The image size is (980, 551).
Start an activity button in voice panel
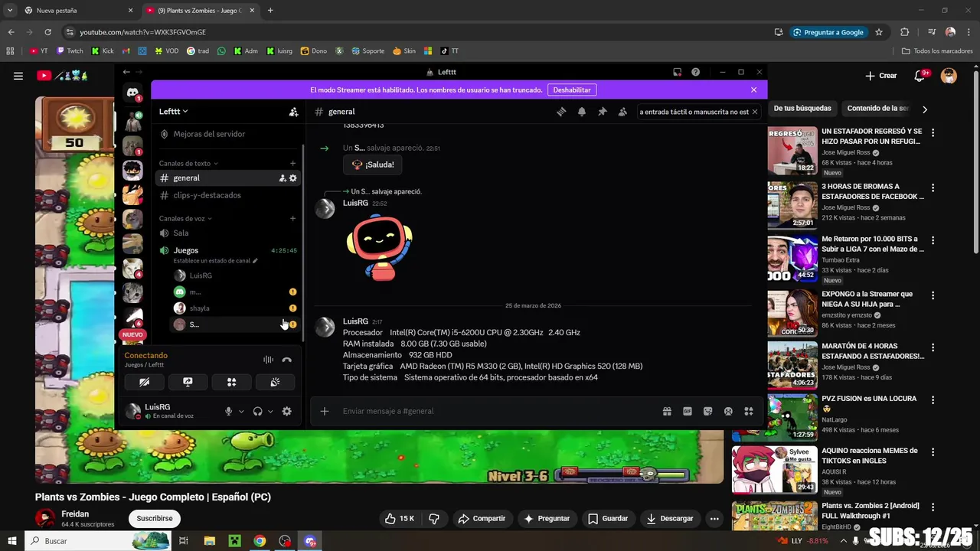coord(231,382)
